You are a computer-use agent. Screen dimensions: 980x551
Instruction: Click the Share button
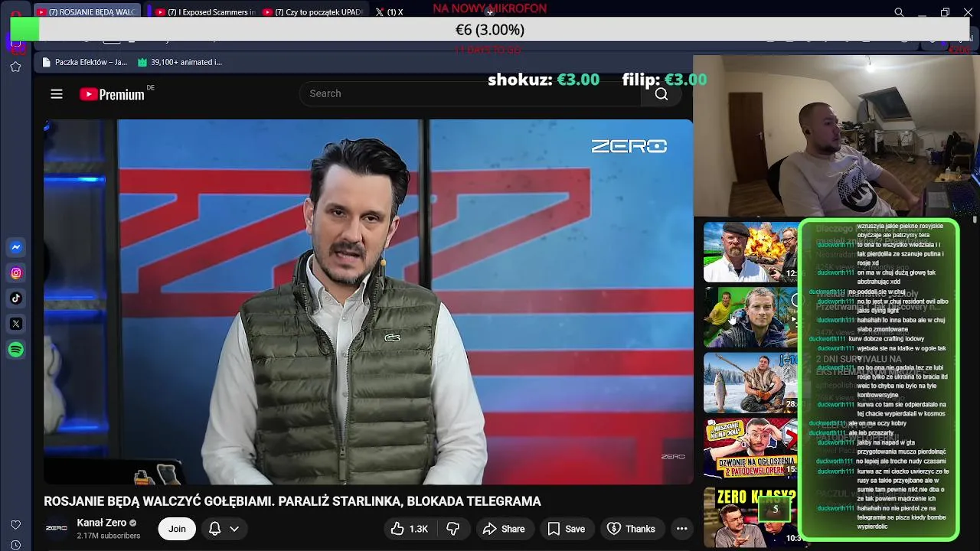tap(504, 529)
